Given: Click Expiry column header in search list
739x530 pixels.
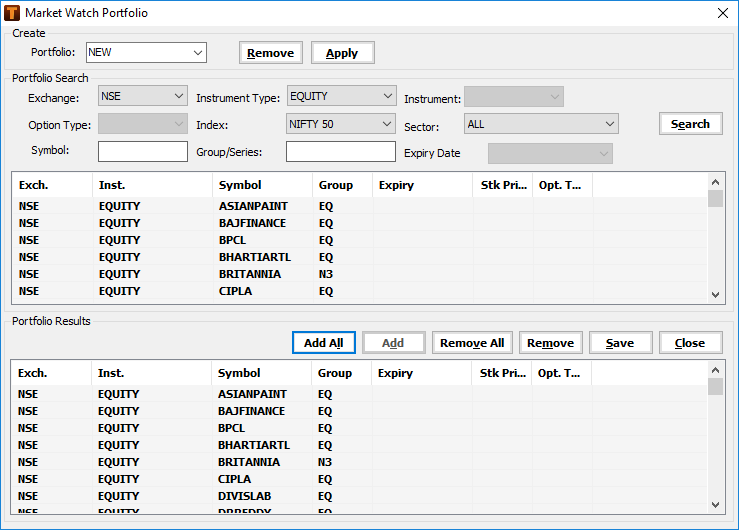Looking at the screenshot, I should (x=423, y=185).
